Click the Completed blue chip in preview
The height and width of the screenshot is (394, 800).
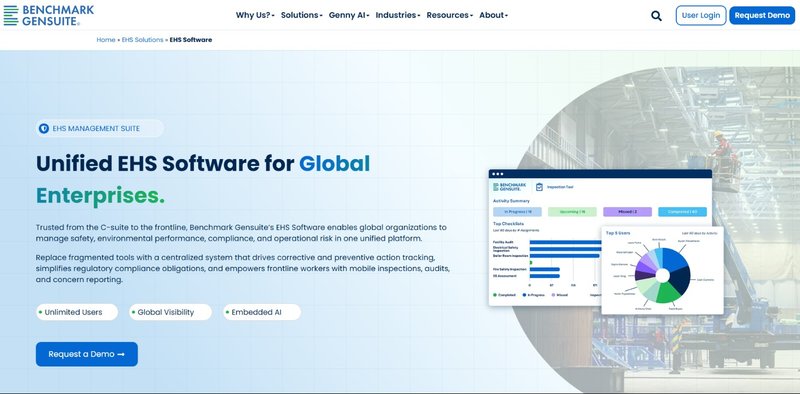click(682, 212)
